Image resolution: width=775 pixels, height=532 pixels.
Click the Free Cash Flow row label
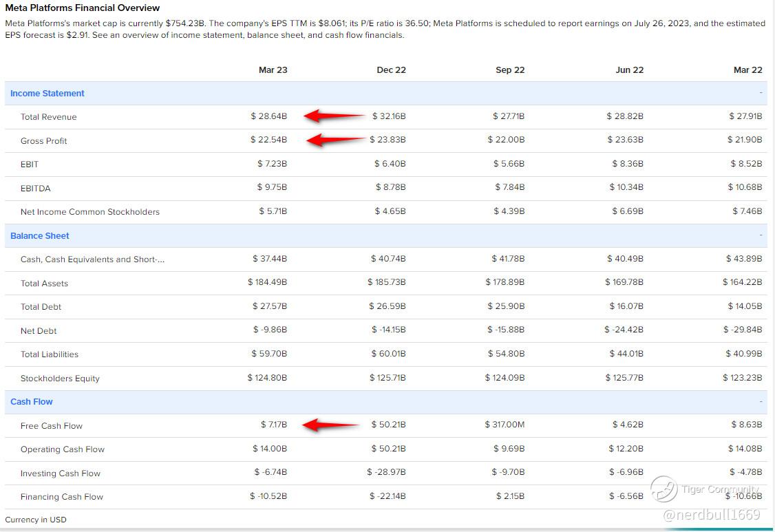pos(52,426)
